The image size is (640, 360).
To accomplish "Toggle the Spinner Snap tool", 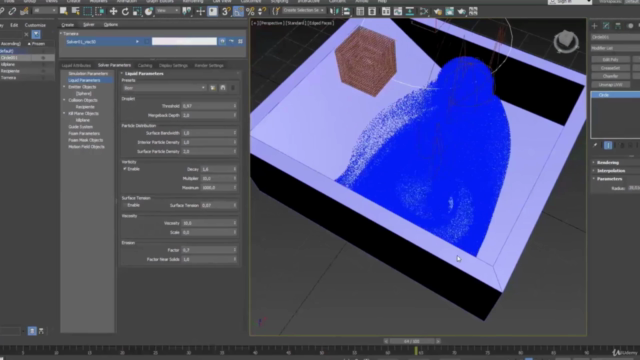I will tap(262, 11).
